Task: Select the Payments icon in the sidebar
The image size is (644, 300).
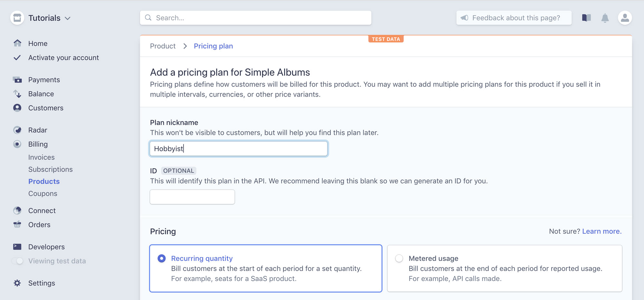Action: (17, 80)
